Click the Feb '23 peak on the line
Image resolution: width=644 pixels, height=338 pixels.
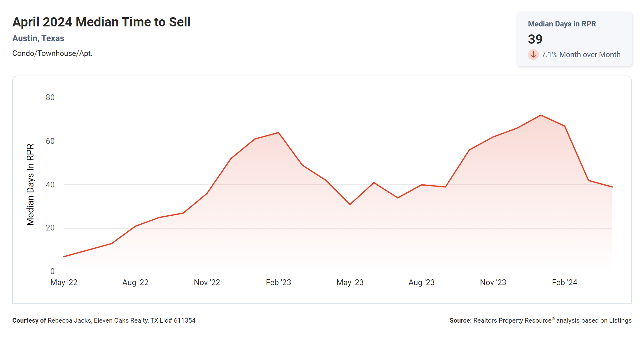(x=278, y=133)
